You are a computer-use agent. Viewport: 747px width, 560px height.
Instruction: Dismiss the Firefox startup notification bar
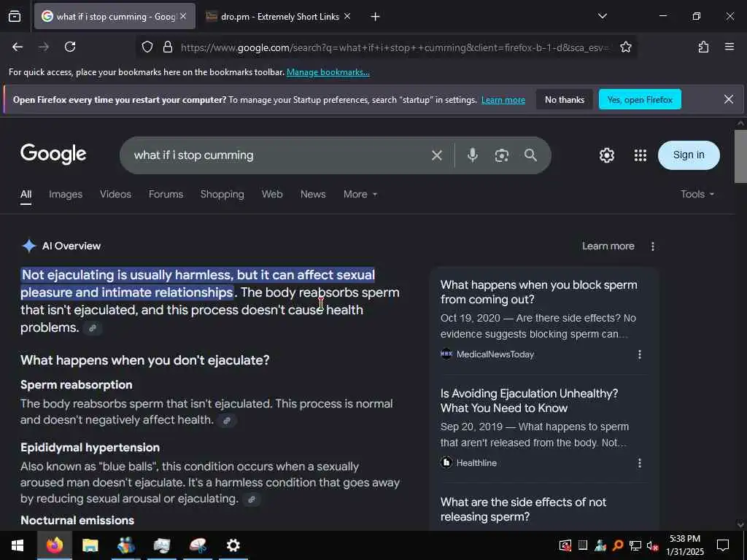tap(729, 99)
